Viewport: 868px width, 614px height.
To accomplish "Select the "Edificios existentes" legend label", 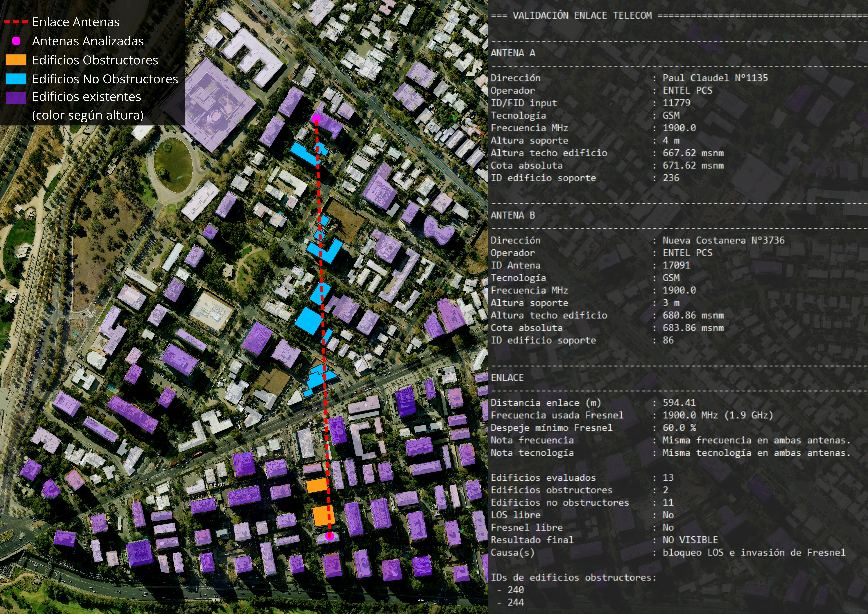I will tap(87, 97).
